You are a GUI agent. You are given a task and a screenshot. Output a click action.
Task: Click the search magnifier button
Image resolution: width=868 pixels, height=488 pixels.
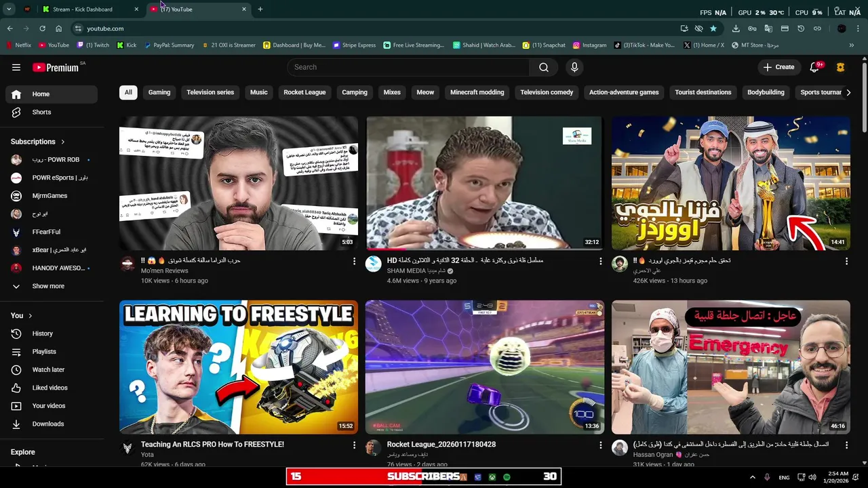[544, 67]
